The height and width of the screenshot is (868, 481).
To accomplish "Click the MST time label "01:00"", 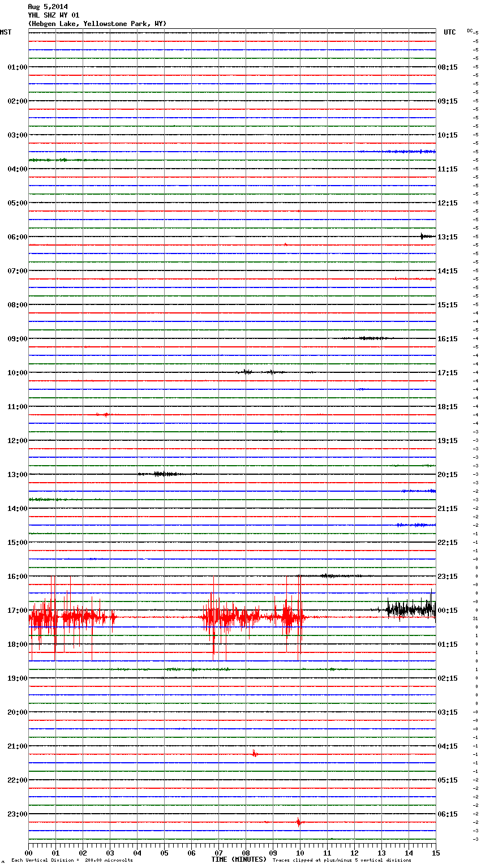I will click(18, 67).
